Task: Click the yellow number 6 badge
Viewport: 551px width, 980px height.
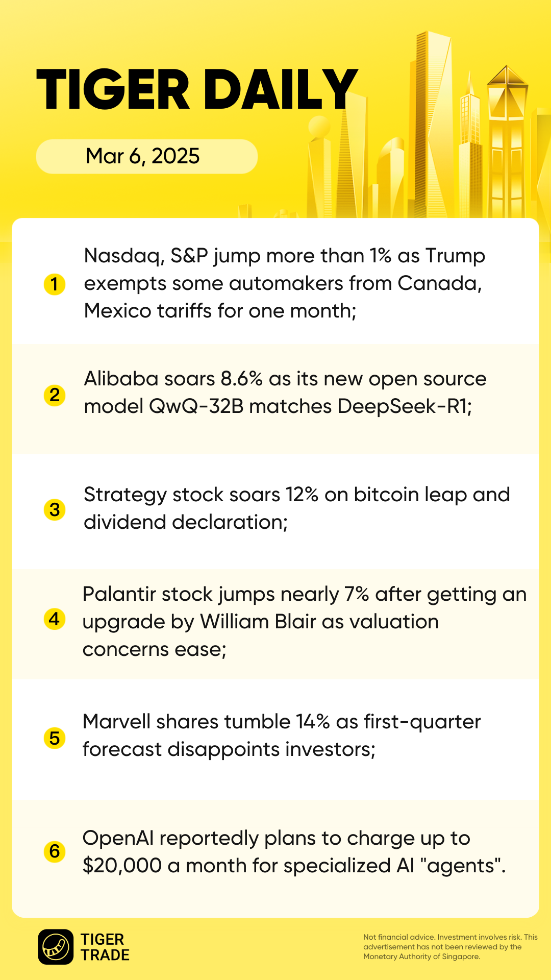Action: pos(55,851)
